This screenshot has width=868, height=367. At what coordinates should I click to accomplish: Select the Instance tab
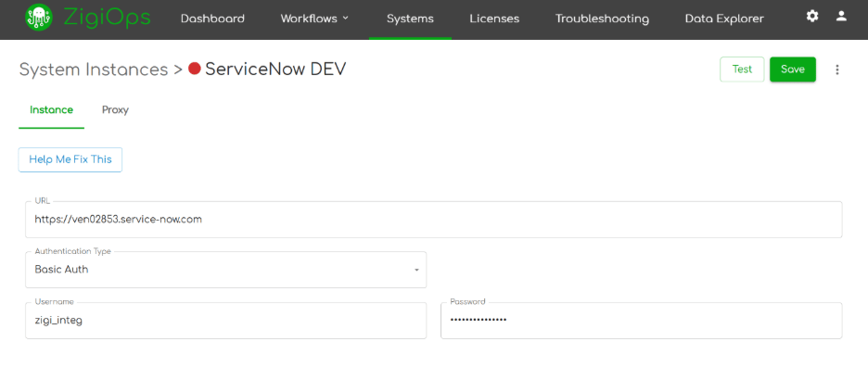(52, 109)
